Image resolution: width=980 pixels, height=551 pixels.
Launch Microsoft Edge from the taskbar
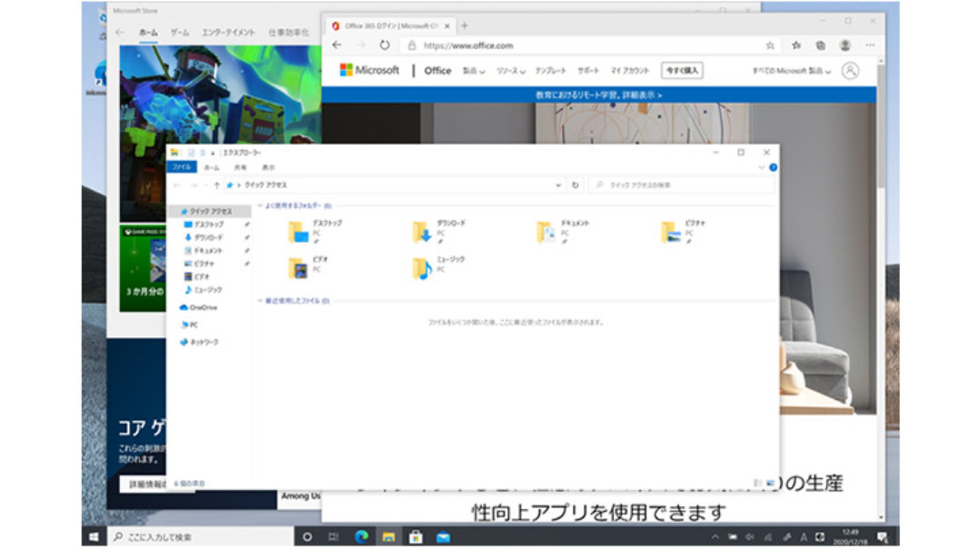point(361,537)
